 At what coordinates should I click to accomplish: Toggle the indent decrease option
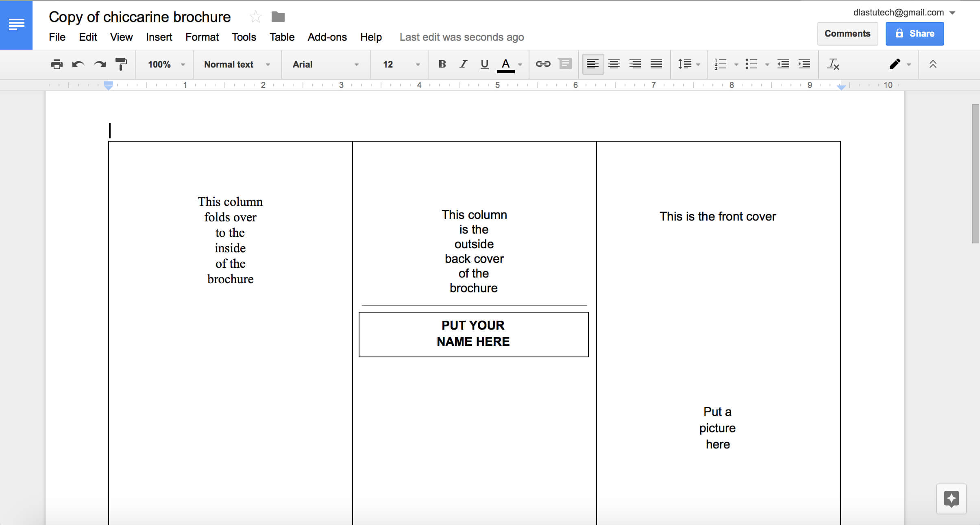point(784,63)
